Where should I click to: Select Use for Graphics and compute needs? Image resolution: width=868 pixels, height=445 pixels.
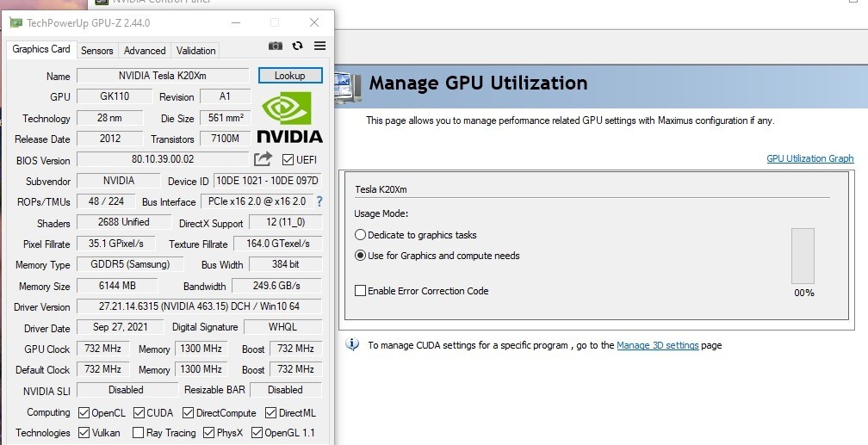[x=360, y=255]
